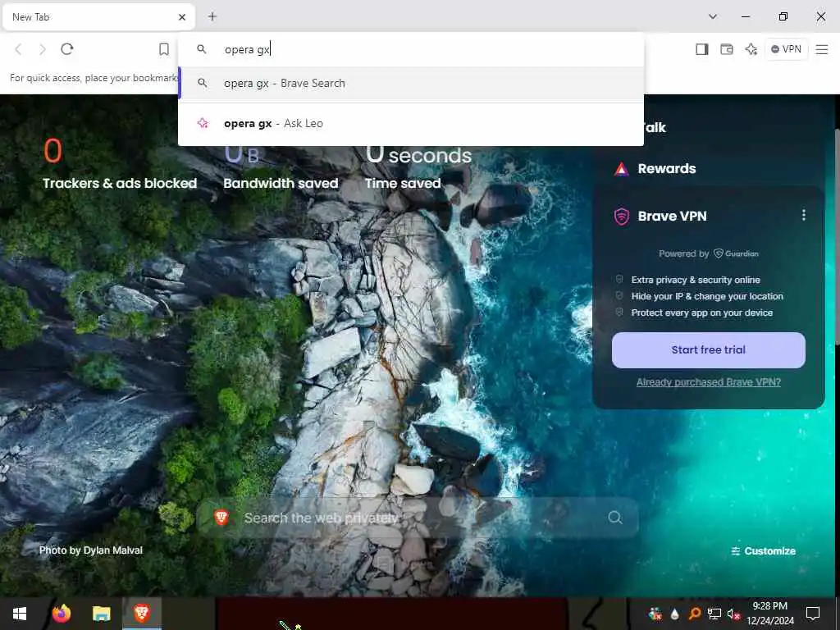Select the New Tab tab

[x=98, y=17]
